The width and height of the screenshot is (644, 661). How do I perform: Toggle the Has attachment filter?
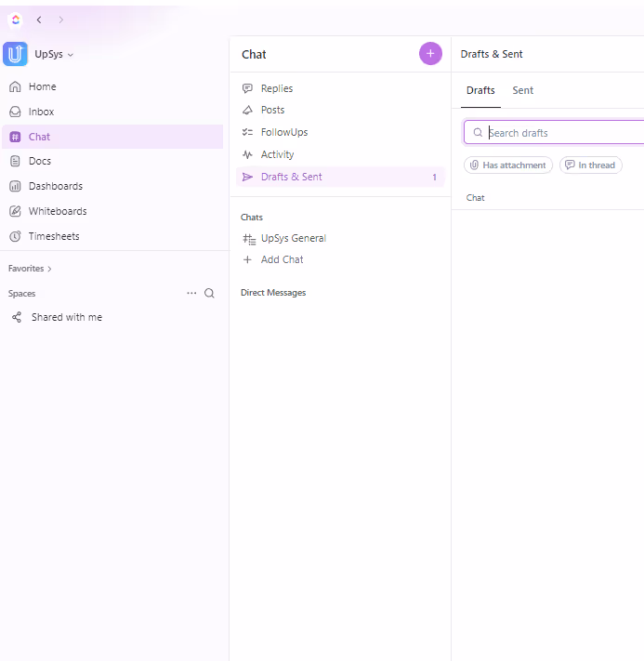tap(507, 165)
